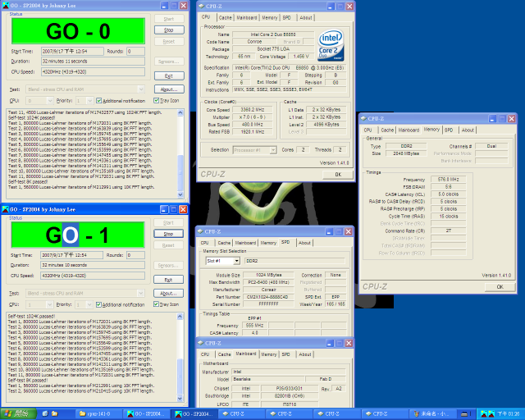
Task: Click OK in CPU-Z CPU window
Action: pos(338,175)
